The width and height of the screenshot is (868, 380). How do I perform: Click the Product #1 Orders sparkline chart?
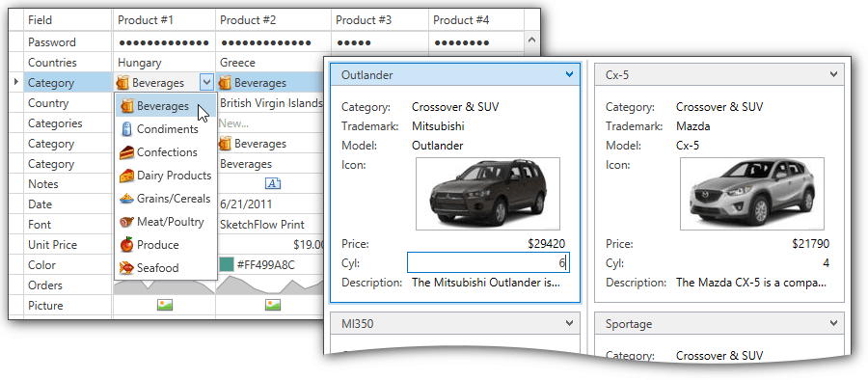pyautogui.click(x=164, y=285)
